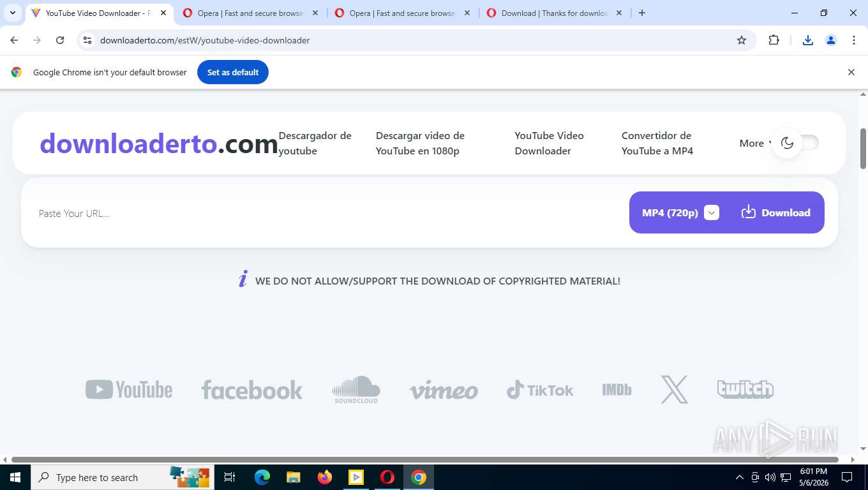Click the IMDb logo
This screenshot has width=868, height=490.
(617, 389)
